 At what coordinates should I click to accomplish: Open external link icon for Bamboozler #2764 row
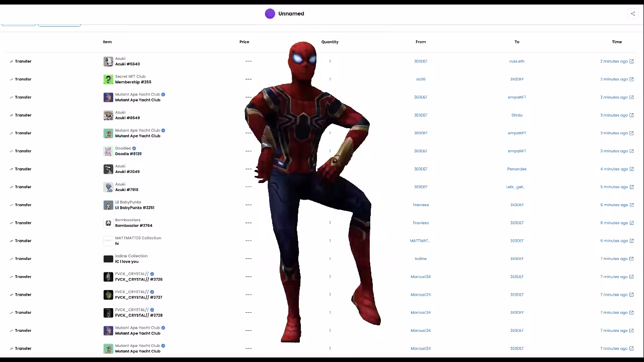[631, 223]
